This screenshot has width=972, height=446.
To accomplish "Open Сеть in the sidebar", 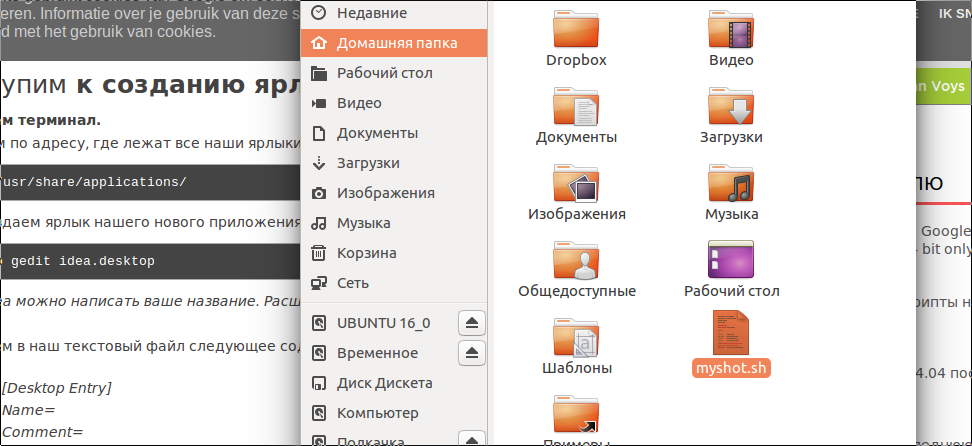I will 394,283.
